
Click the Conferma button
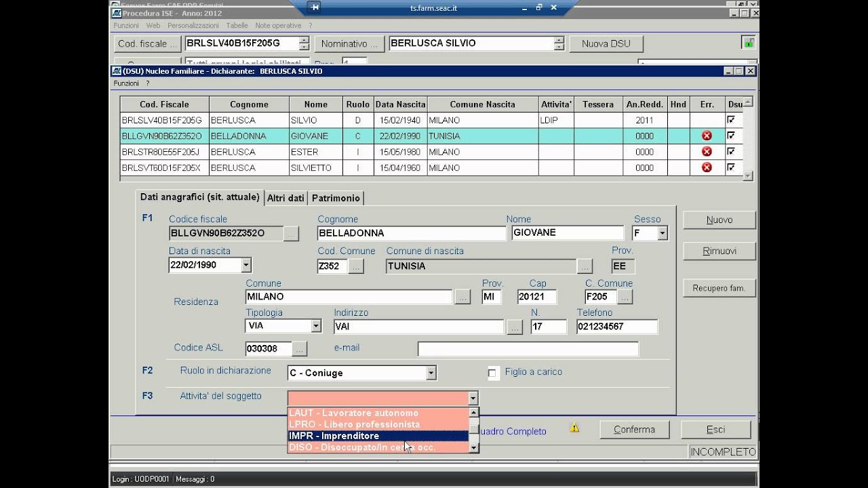(x=634, y=429)
